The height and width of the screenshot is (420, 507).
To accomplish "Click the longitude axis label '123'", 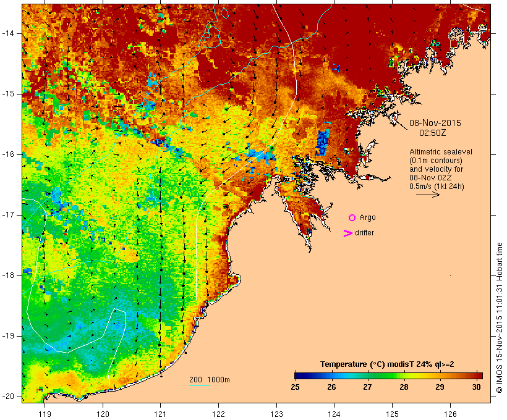I will [276, 414].
